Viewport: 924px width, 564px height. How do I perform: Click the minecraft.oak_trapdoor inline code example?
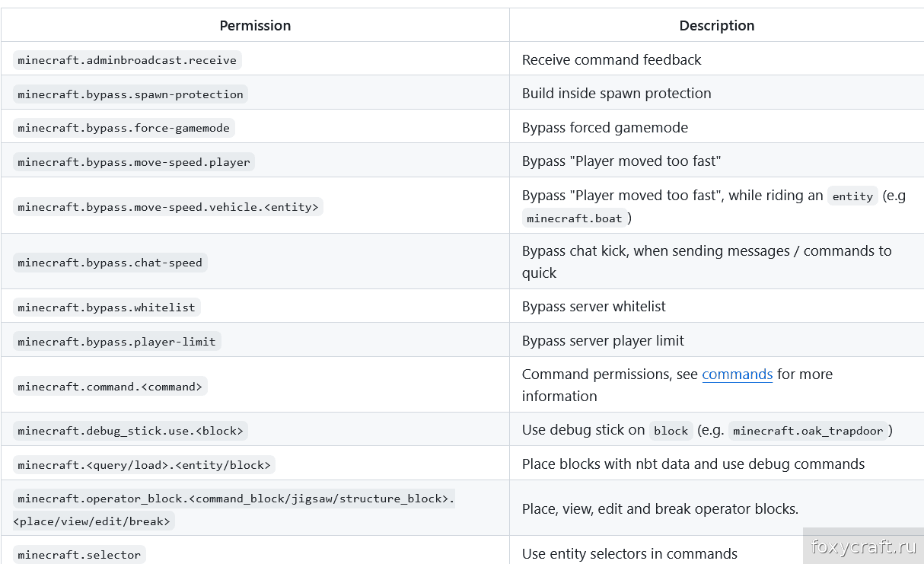[808, 431]
